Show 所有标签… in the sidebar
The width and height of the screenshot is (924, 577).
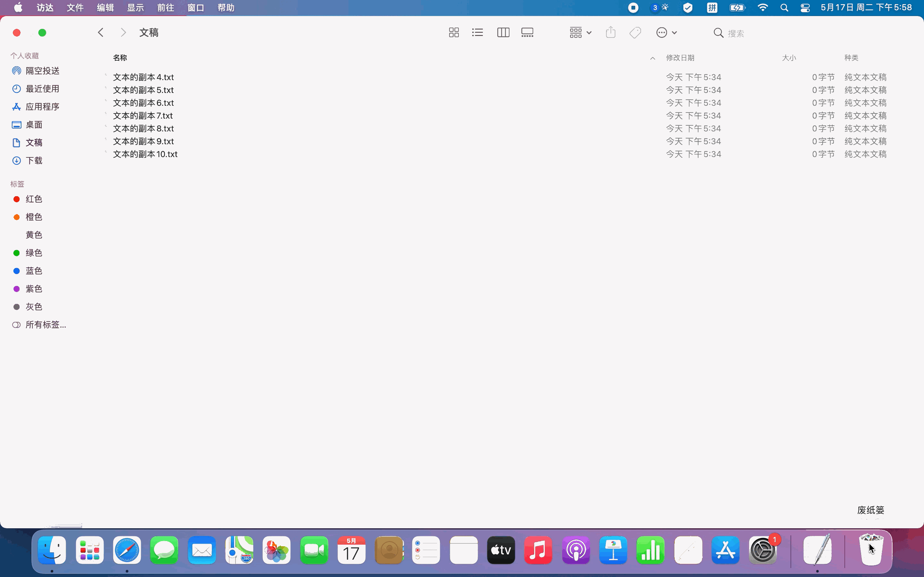46,325
